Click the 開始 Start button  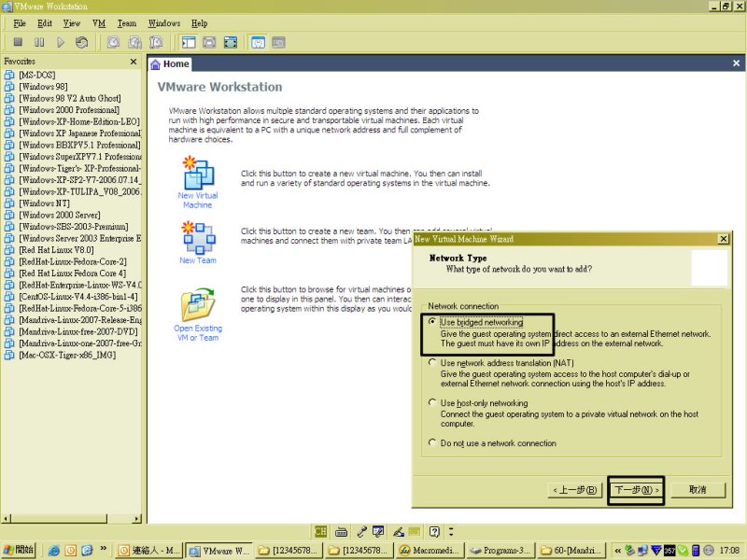tap(19, 551)
